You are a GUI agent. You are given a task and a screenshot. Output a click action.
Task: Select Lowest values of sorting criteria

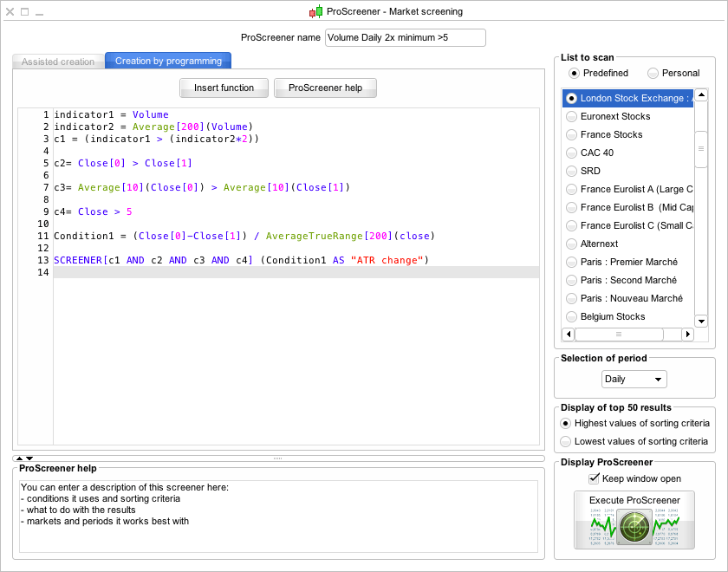click(x=566, y=441)
